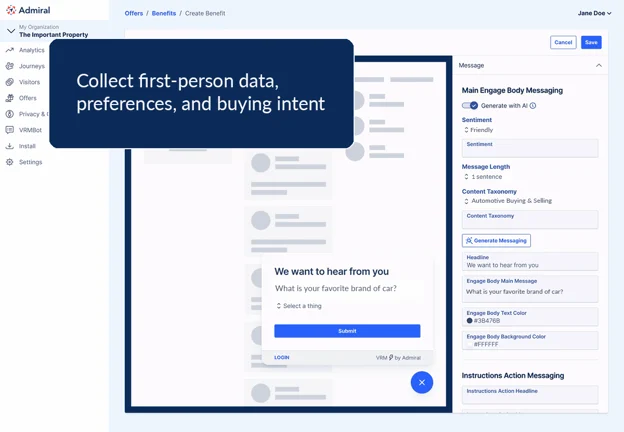Image resolution: width=624 pixels, height=432 pixels.
Task: Edit the Engage Body Main Message field
Action: 530,288
